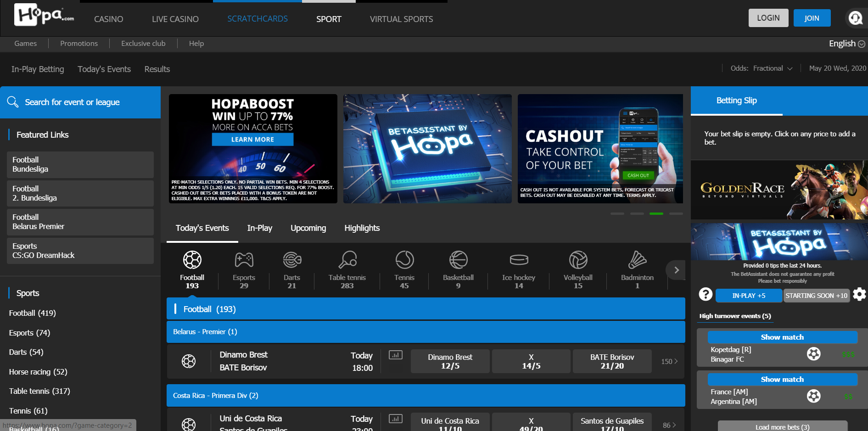Load more bets (3)

click(783, 426)
